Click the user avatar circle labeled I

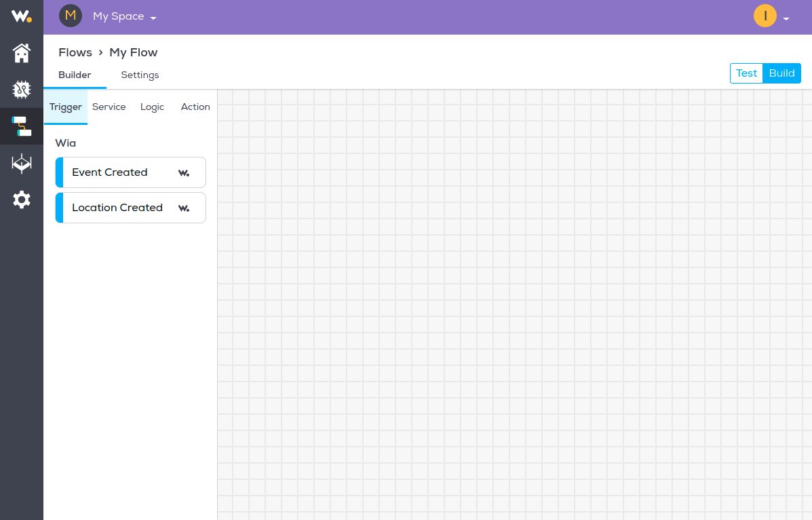pyautogui.click(x=765, y=16)
